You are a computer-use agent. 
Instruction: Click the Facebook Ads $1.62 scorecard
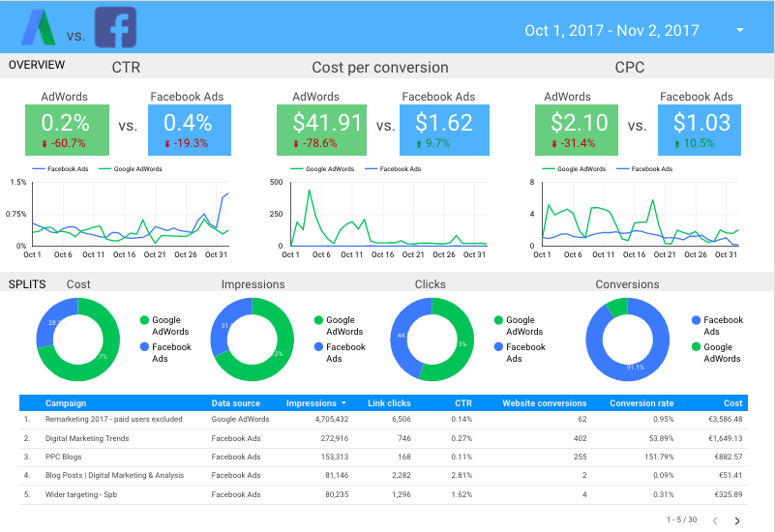point(444,130)
